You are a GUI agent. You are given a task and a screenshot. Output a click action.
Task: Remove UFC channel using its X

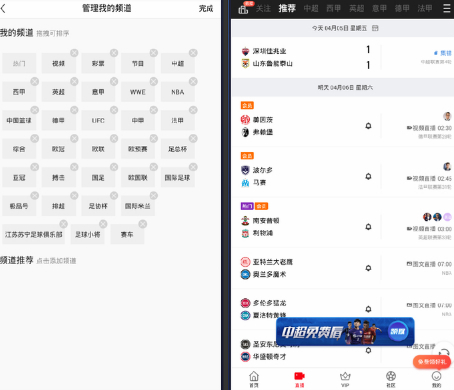(114, 110)
